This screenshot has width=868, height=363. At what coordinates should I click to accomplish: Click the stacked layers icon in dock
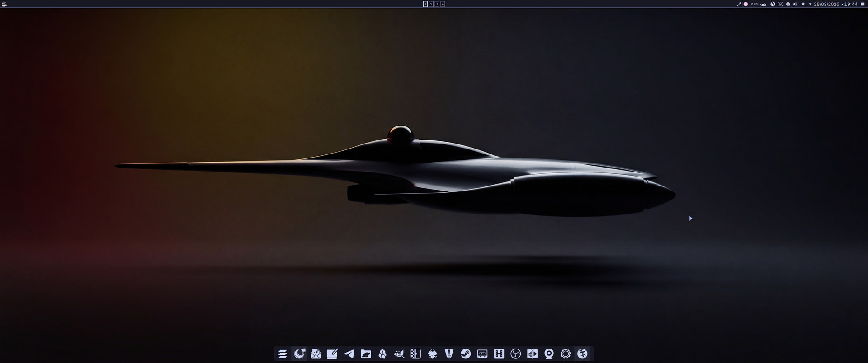(283, 354)
